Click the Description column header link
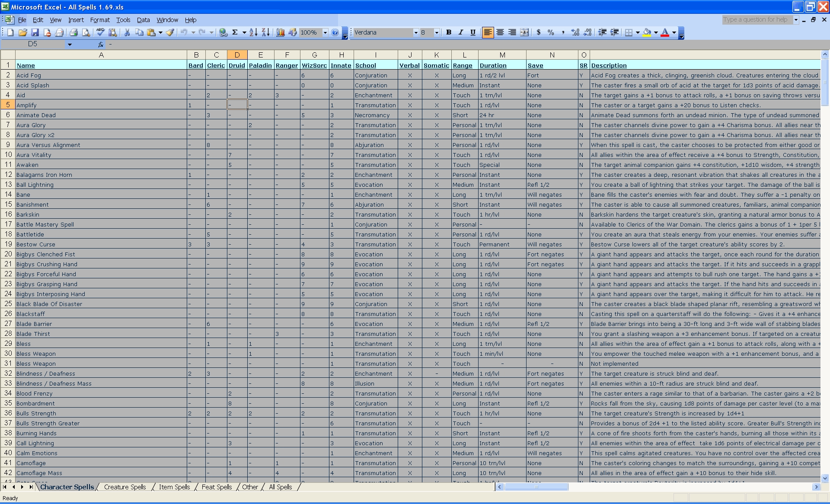 [x=609, y=65]
